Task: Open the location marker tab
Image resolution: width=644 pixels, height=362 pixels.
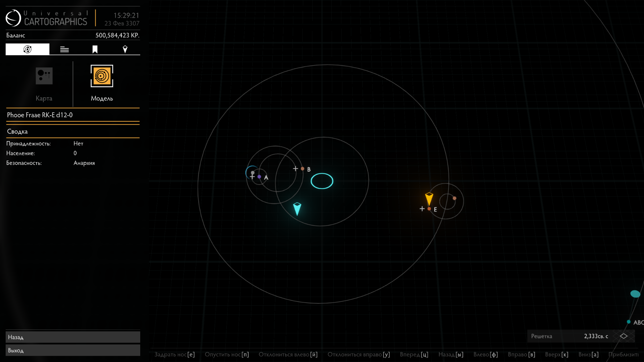Action: pos(125,50)
